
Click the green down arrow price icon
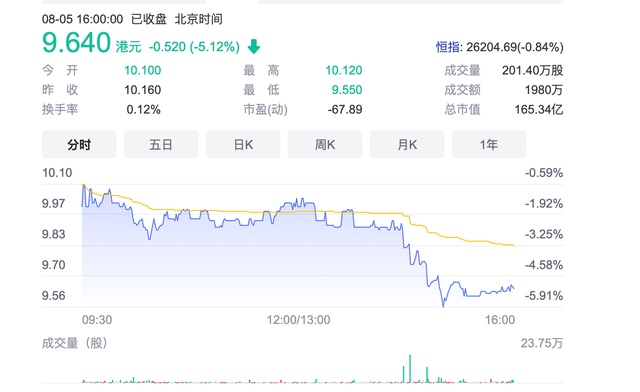pos(254,47)
